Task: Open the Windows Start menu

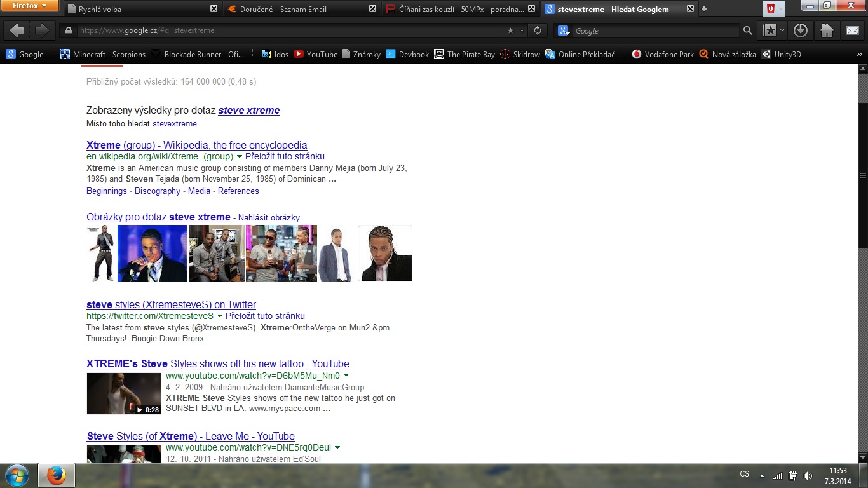Action: (17, 475)
